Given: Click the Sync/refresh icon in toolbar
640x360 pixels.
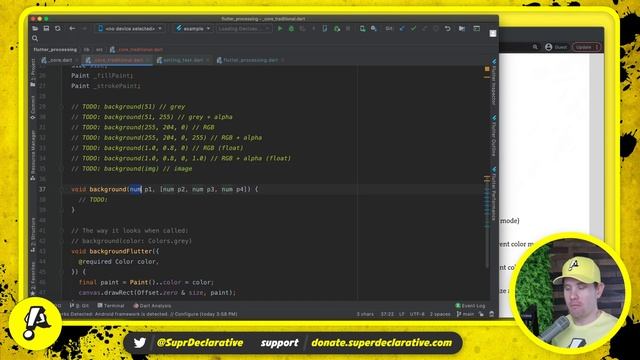Looking at the screenshot, I should coord(58,29).
